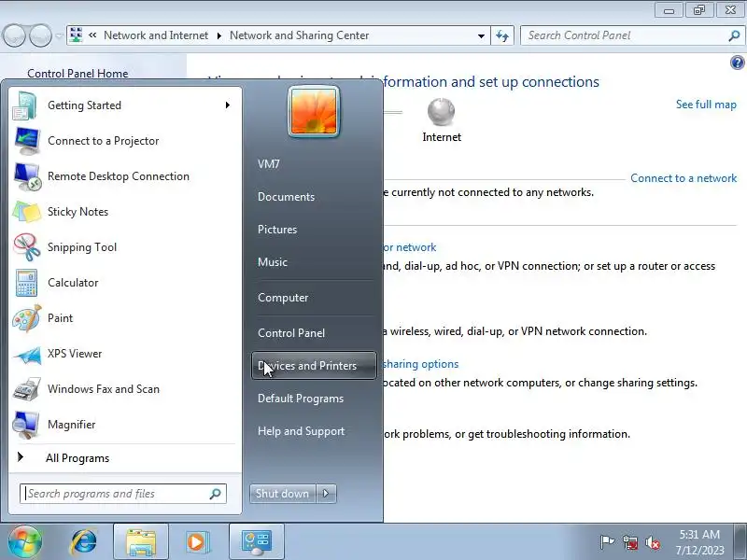The height and width of the screenshot is (560, 747).
Task: Click the Connect to a Projector icon
Action: 27,141
